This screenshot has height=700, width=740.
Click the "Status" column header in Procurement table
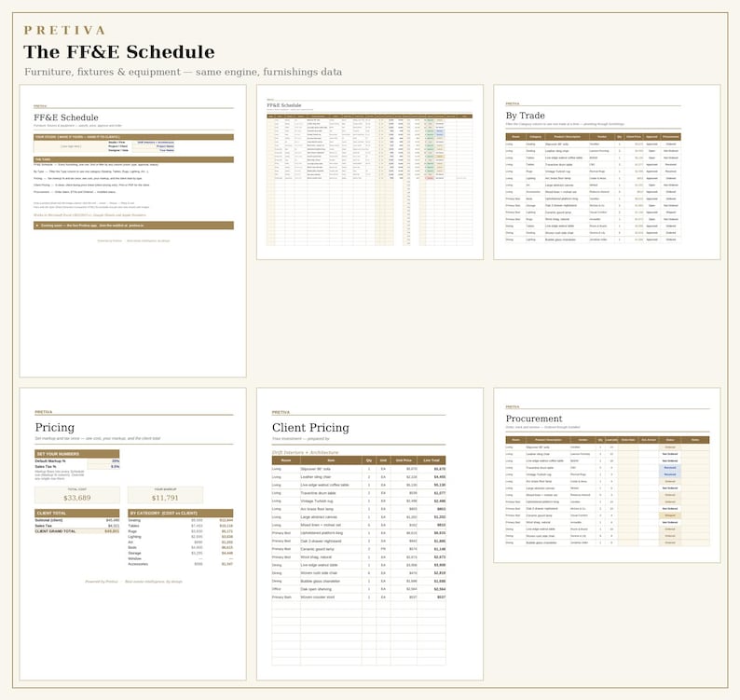tap(670, 440)
